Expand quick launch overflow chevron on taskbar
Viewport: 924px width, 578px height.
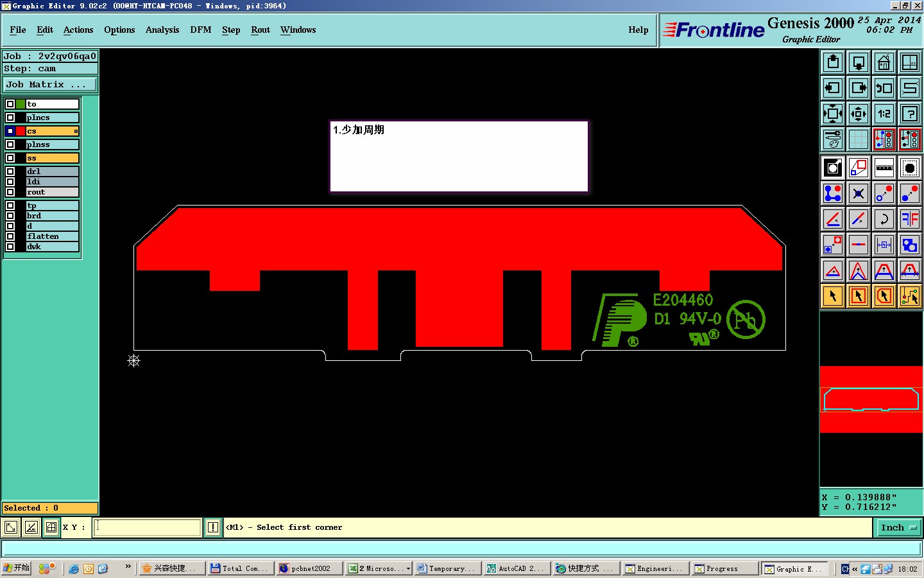click(128, 566)
